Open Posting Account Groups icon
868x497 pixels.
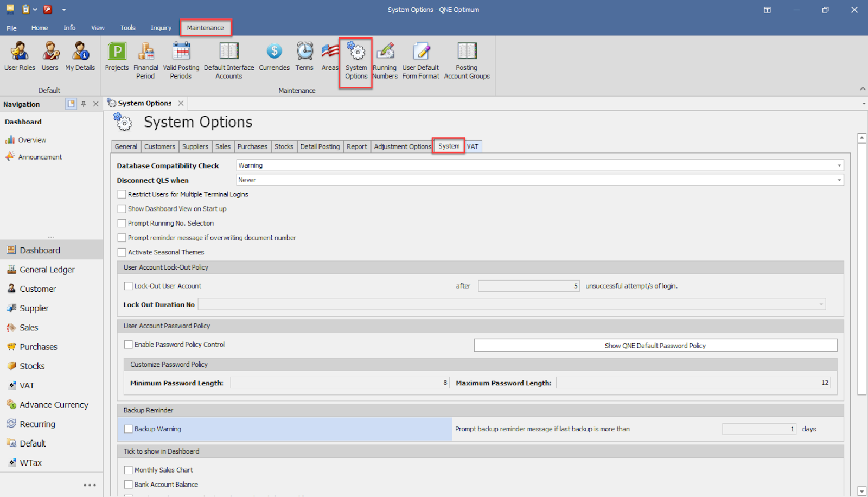pyautogui.click(x=467, y=60)
